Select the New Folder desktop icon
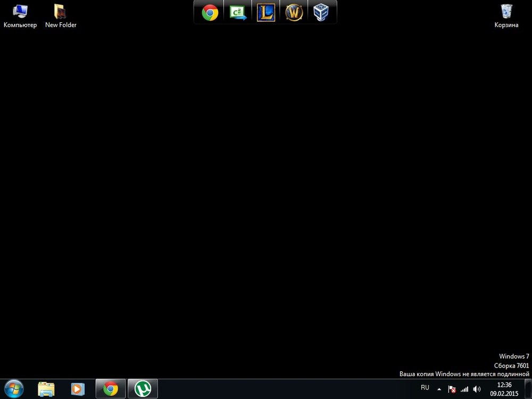 (61, 16)
